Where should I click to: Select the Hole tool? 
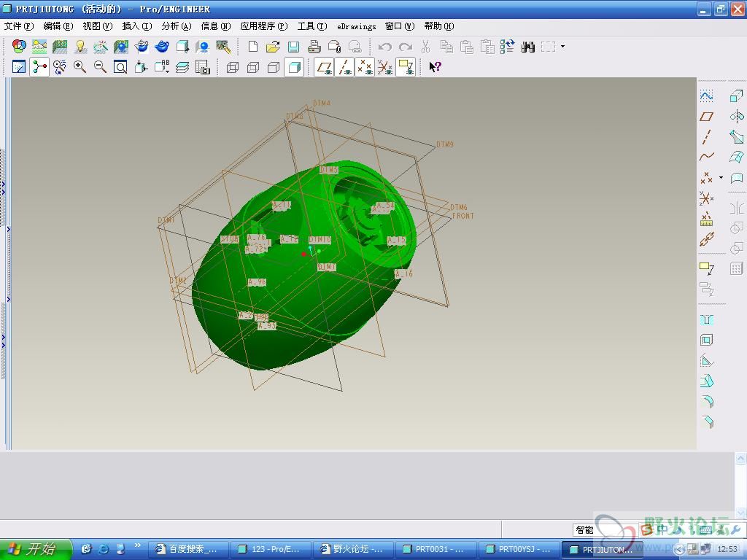[706, 319]
